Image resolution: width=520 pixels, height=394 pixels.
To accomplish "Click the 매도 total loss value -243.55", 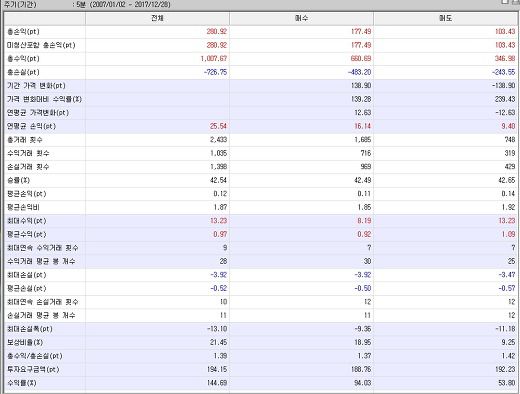I will (503, 72).
